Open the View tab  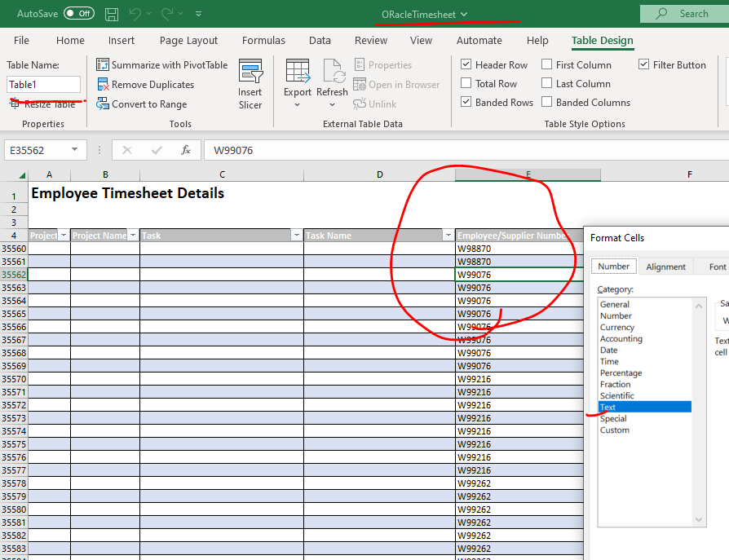pos(421,41)
